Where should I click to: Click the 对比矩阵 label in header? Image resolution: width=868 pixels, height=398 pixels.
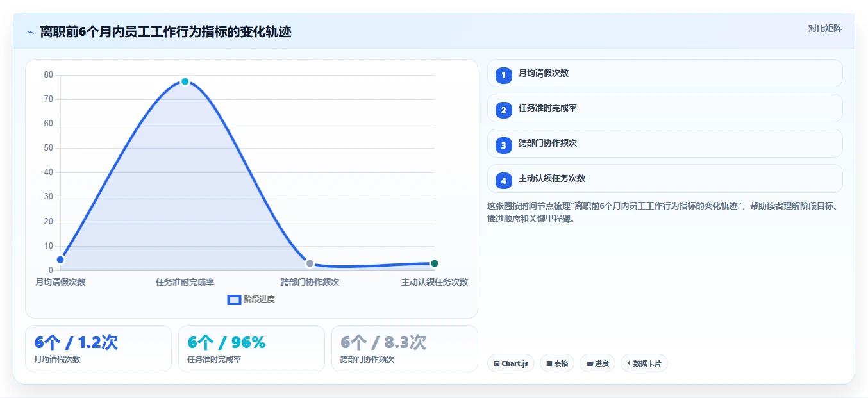[824, 28]
